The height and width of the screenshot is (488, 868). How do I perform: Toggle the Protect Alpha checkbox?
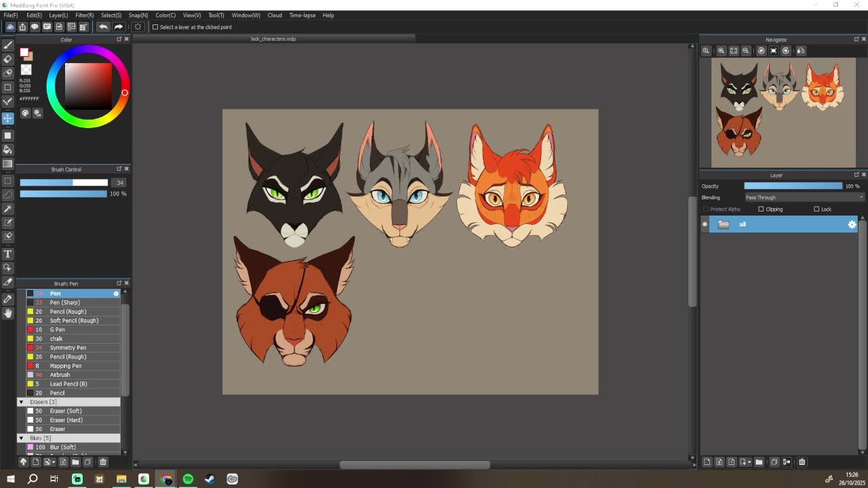[706, 209]
